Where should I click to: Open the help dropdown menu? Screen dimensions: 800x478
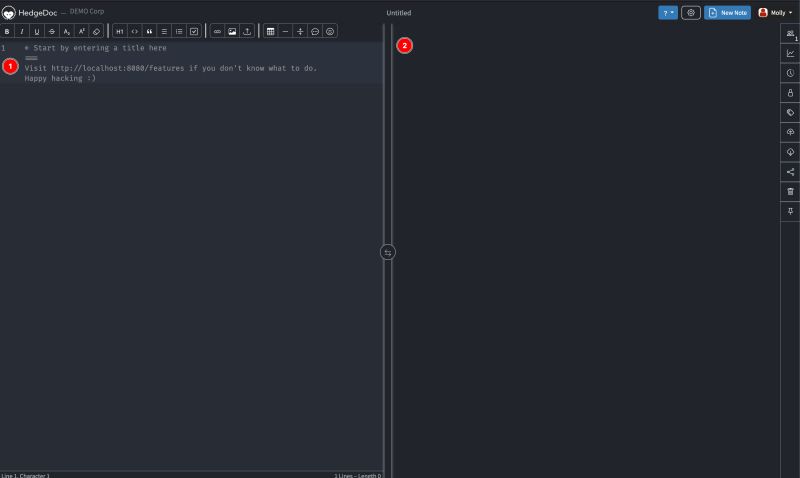click(x=668, y=13)
